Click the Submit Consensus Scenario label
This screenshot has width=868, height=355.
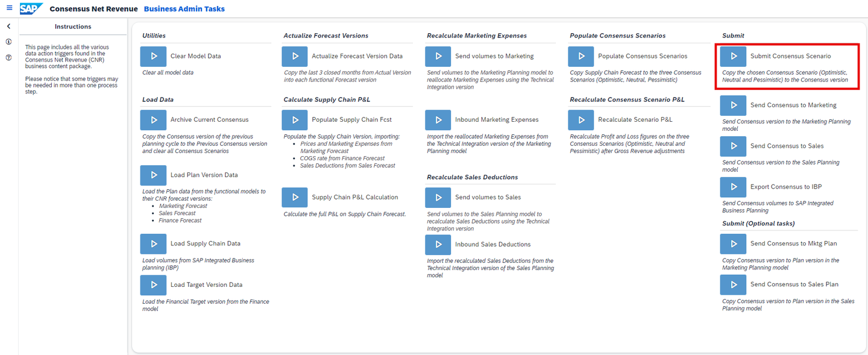(x=791, y=56)
